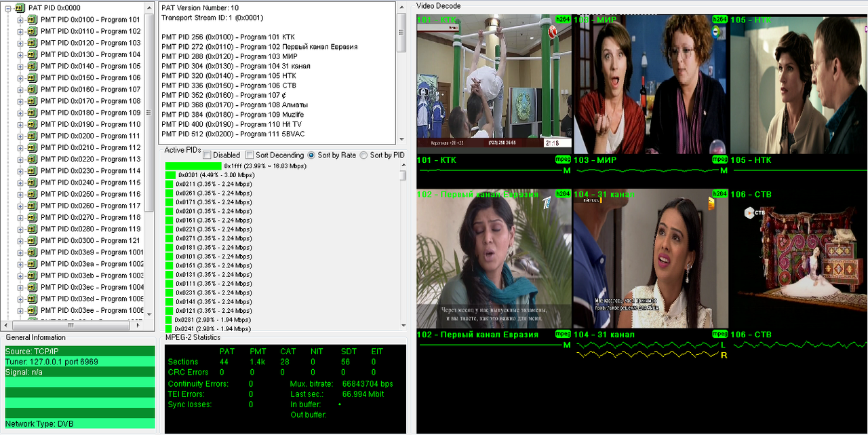Click the PSI icon for Program 107 row
Image resolution: width=868 pixels, height=435 pixels.
pos(32,89)
